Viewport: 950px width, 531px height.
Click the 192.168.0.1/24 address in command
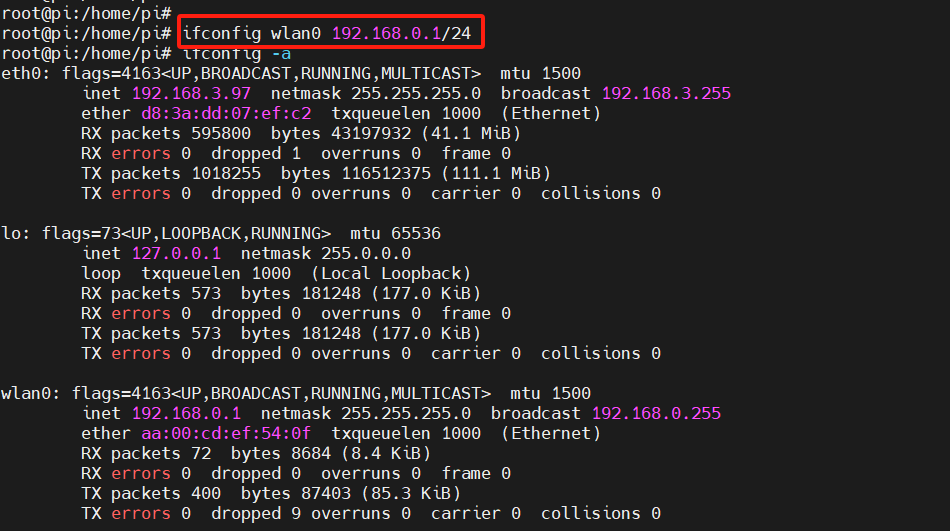point(401,33)
